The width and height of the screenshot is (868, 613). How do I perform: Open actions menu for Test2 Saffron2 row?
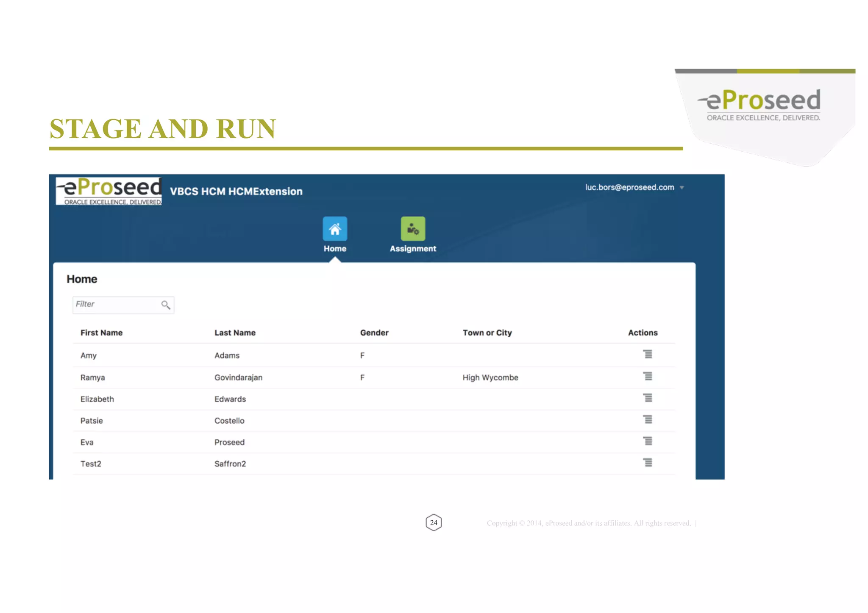click(x=647, y=463)
